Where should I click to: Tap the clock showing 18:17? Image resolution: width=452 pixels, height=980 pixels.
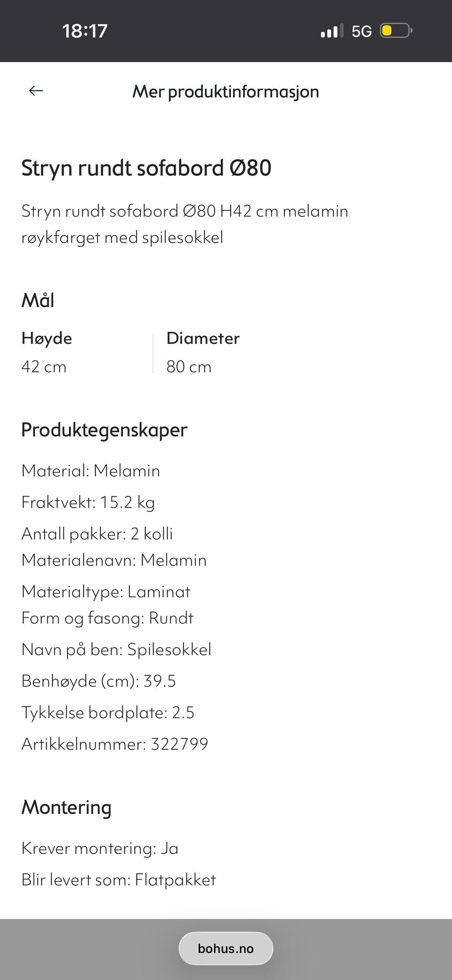[83, 30]
